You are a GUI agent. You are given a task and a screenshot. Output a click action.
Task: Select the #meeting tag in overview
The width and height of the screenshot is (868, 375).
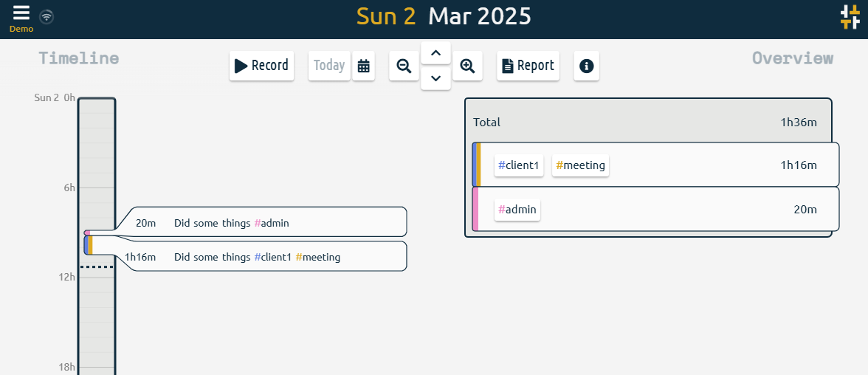point(580,165)
